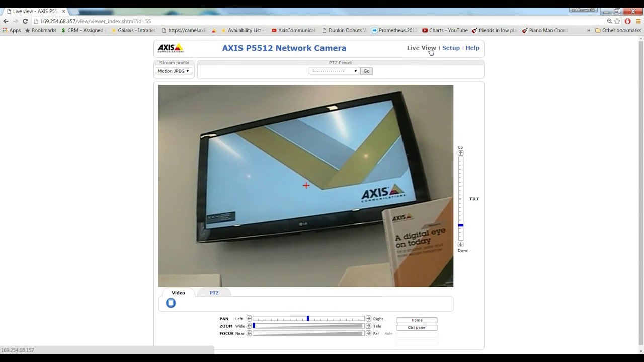This screenshot has height=362, width=644.
Task: Focus farther using the Far arrow
Action: [368, 333]
